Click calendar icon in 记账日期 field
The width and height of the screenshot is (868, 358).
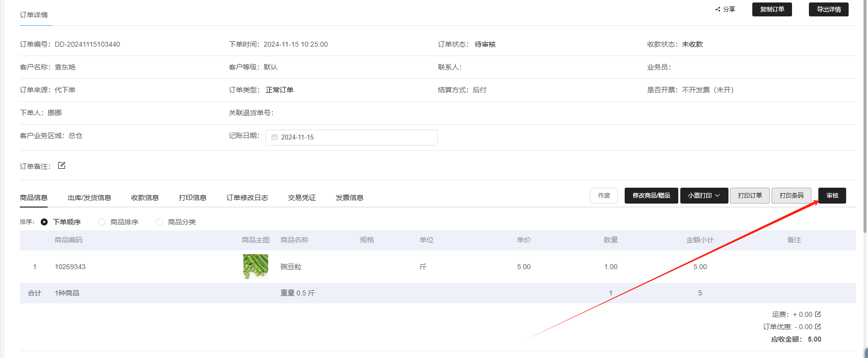[275, 138]
